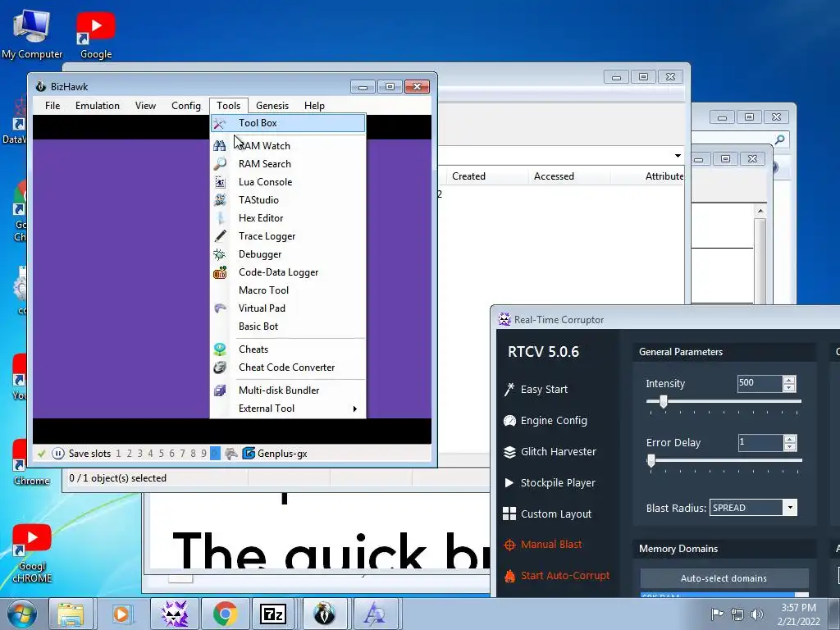840x630 pixels.
Task: Open Tool Box from the Tools menu
Action: pyautogui.click(x=288, y=123)
